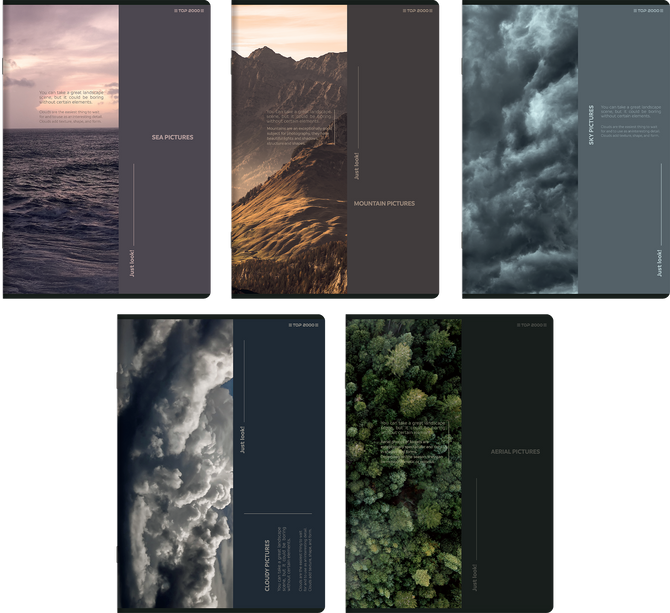Click the "AERIAL PICTURES" title
670x613 pixels.
pyautogui.click(x=515, y=452)
